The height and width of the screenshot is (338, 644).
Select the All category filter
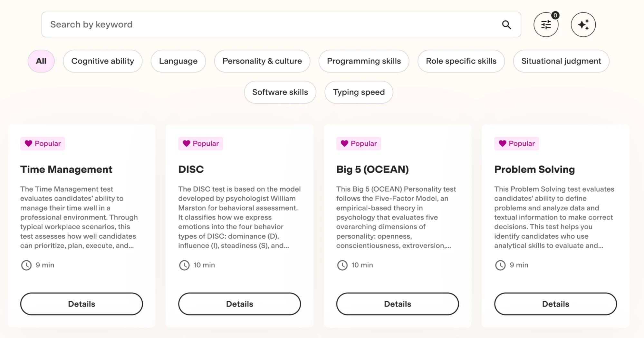tap(41, 61)
